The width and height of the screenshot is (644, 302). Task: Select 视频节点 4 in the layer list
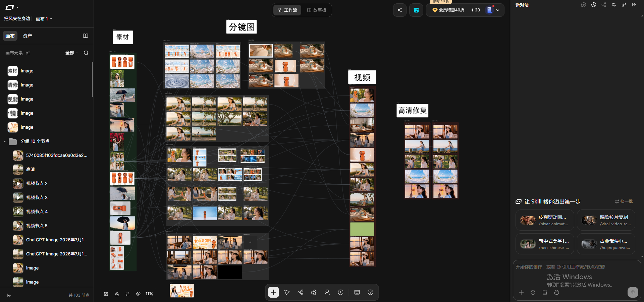pos(47,212)
